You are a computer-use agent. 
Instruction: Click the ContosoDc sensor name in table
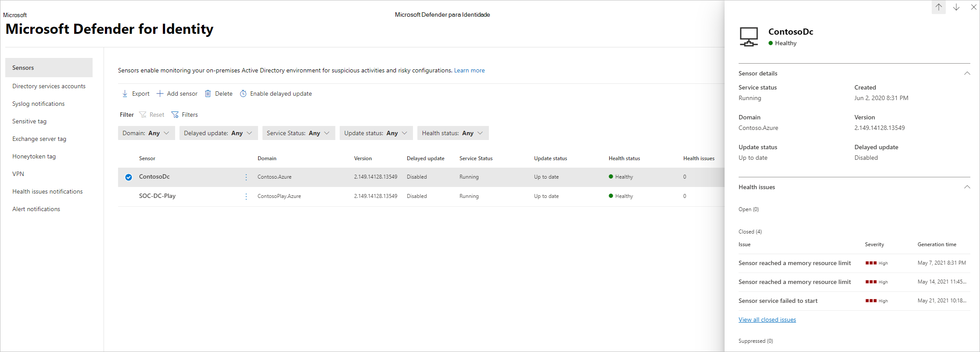coord(154,176)
